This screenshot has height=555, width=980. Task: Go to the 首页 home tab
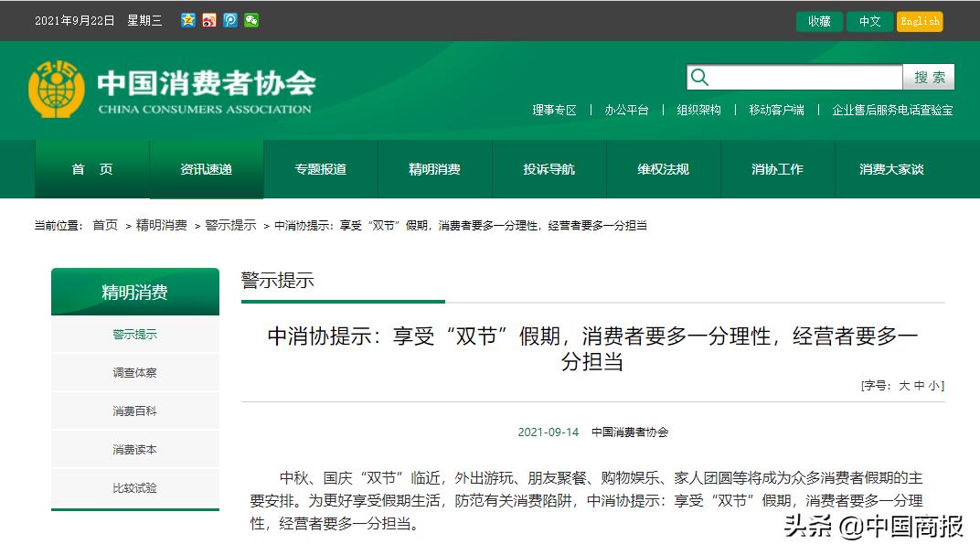tap(91, 168)
